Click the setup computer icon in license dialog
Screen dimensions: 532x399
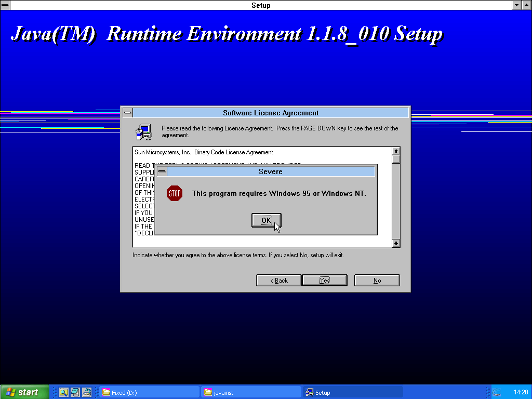coord(144,132)
